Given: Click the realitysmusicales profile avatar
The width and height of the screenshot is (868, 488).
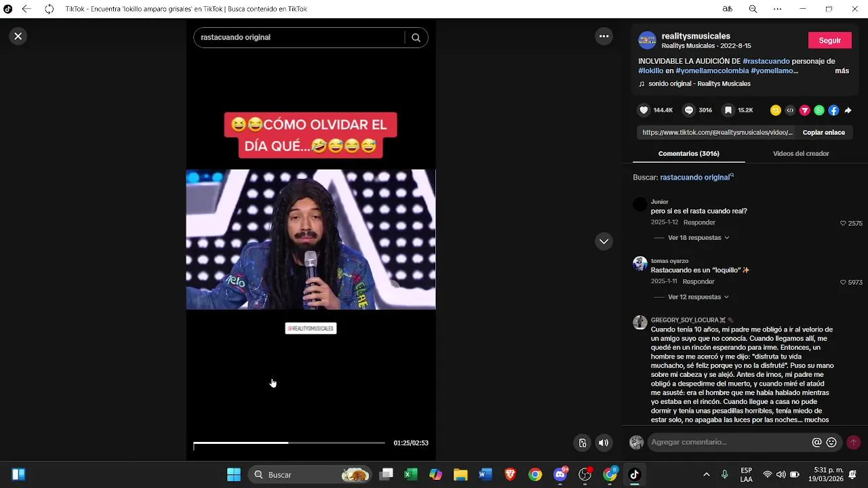Looking at the screenshot, I should [648, 40].
